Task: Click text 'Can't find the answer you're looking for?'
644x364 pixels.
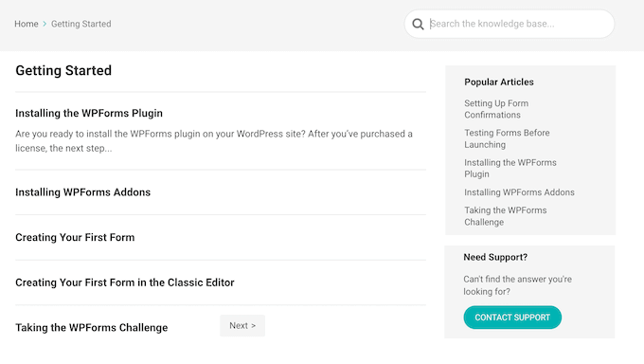Action: 517,285
